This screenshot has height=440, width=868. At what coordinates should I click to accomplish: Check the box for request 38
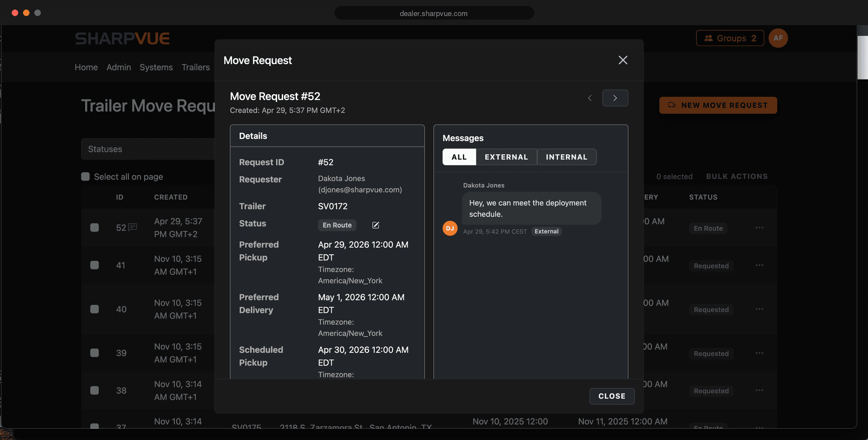tap(94, 391)
